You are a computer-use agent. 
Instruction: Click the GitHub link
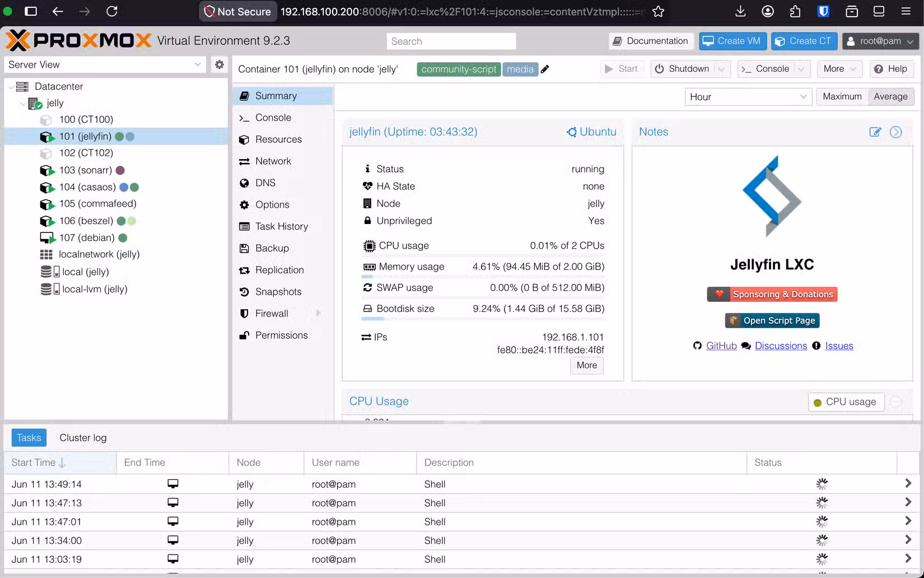(721, 346)
